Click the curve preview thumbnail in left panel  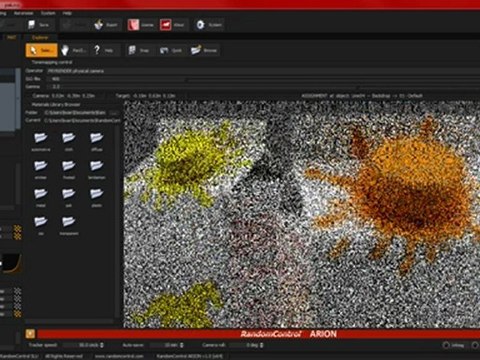point(11,263)
